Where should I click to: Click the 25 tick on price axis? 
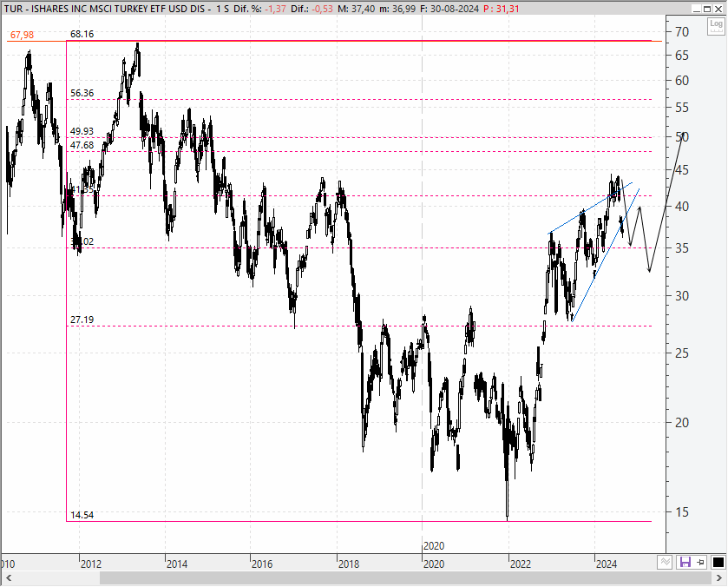coord(682,353)
